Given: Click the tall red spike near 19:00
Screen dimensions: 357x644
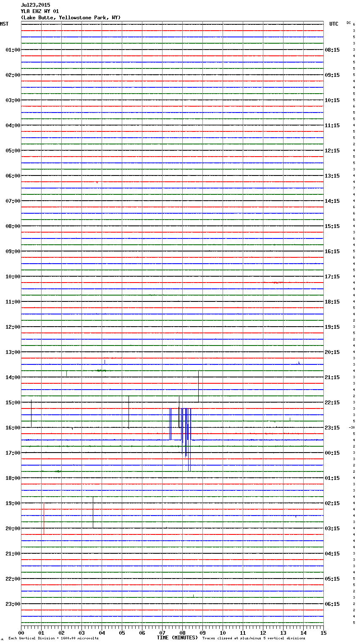Looking at the screenshot, I should [44, 518].
